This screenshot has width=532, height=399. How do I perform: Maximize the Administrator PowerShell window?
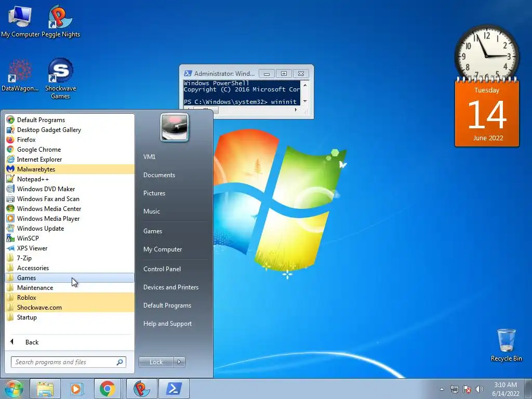(x=284, y=73)
